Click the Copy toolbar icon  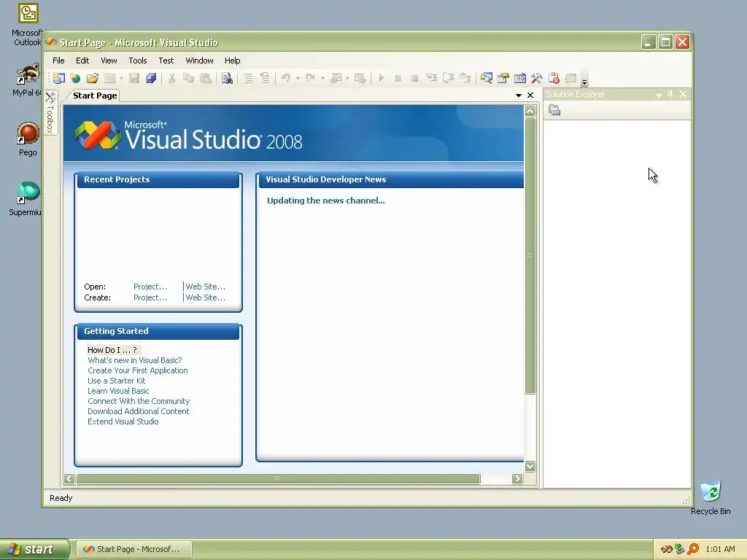[x=189, y=78]
